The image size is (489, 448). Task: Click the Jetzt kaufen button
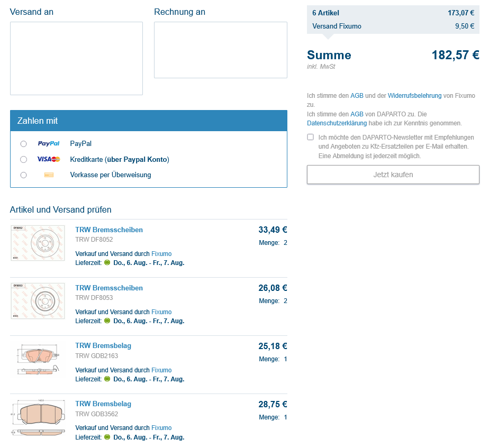[393, 175]
